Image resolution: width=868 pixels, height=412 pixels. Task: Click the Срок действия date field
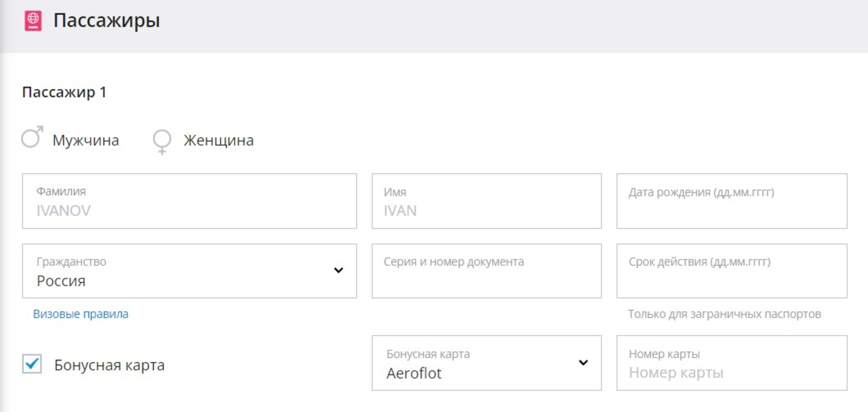point(731,272)
